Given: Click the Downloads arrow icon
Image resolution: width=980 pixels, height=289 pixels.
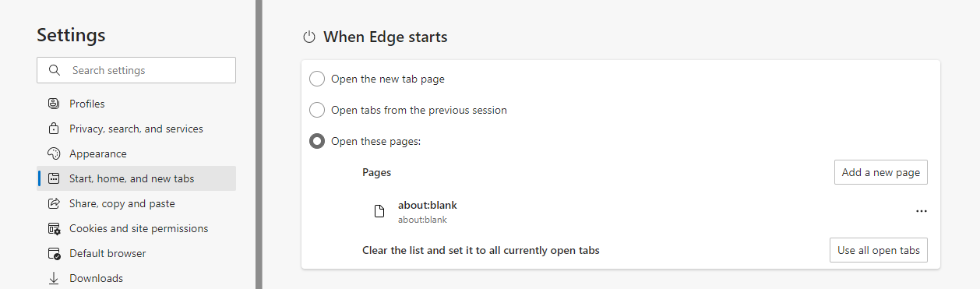Looking at the screenshot, I should (54, 278).
